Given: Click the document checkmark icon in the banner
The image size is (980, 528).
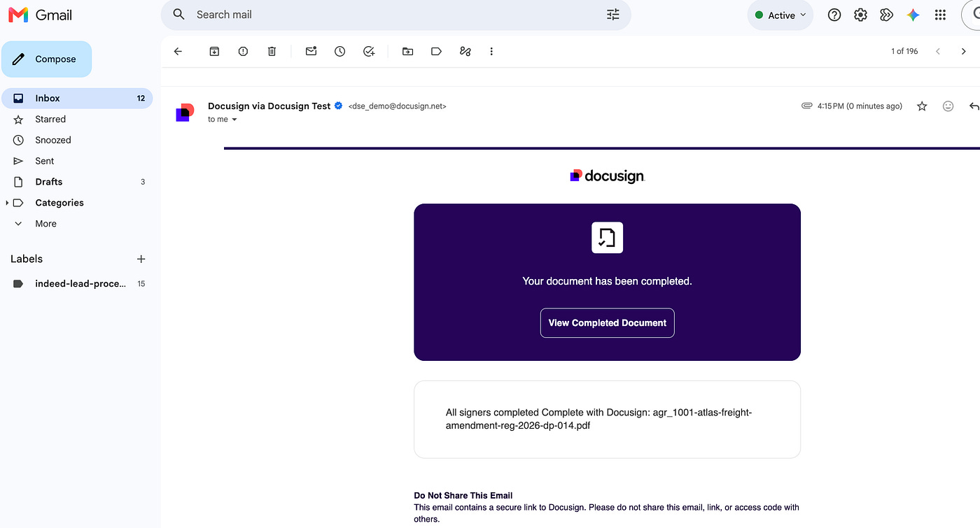Looking at the screenshot, I should click(607, 238).
